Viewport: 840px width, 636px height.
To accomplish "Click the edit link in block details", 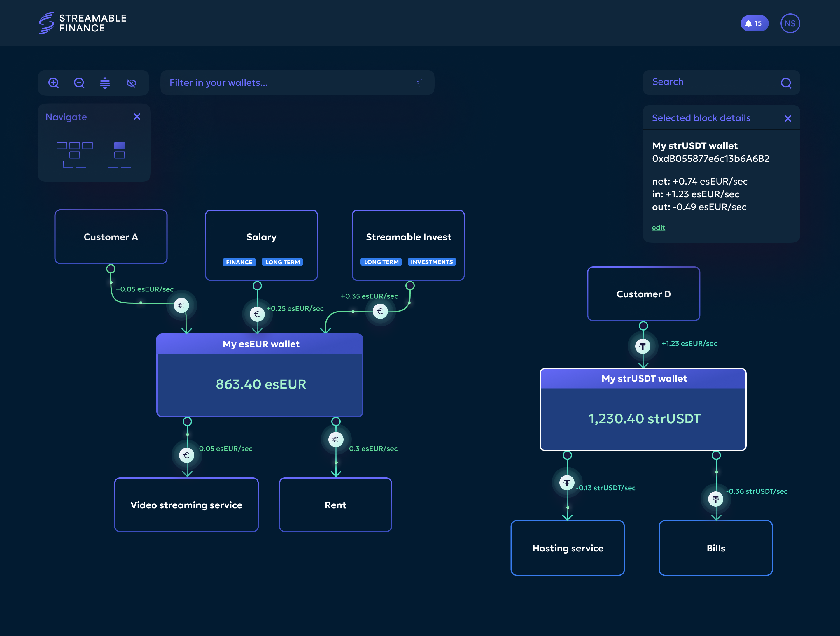I will [658, 228].
